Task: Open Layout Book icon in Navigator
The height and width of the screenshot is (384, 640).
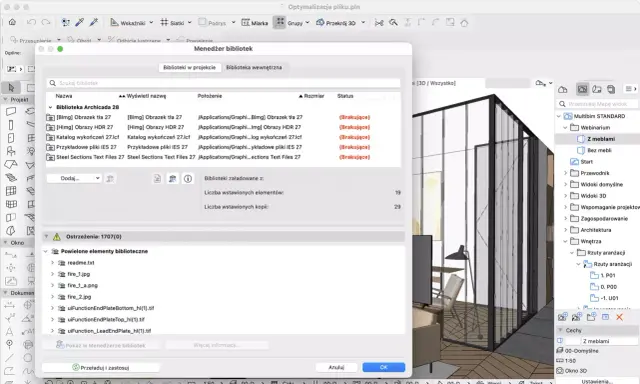Action: point(597,89)
